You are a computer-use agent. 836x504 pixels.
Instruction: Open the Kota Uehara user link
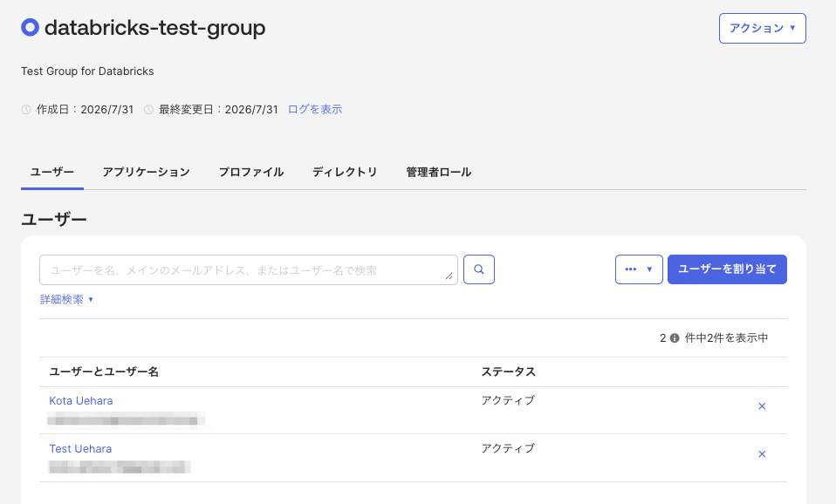pos(81,400)
